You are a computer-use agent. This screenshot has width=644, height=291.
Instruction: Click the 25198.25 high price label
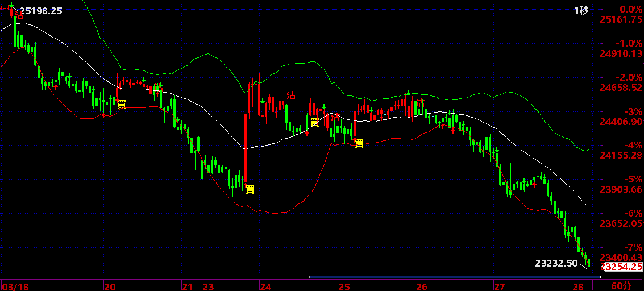point(41,11)
